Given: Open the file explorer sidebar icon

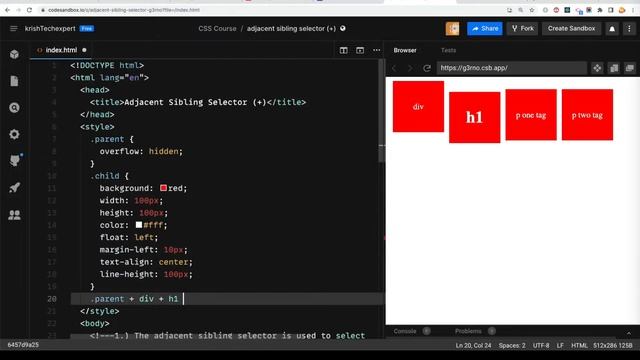Looking at the screenshot, I should (x=14, y=81).
